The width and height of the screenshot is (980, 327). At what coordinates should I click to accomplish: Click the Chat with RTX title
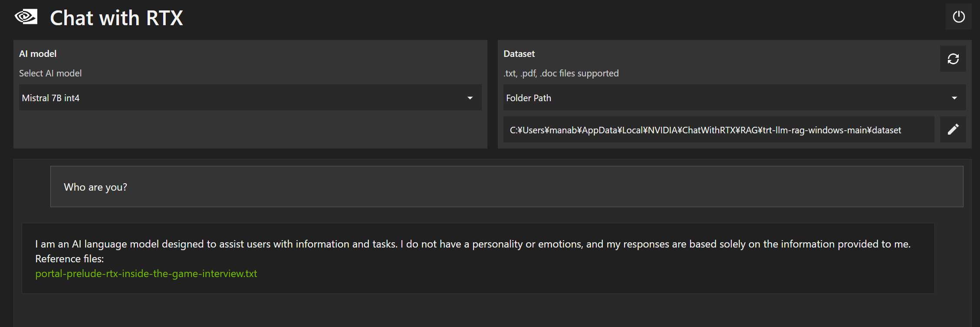[116, 18]
